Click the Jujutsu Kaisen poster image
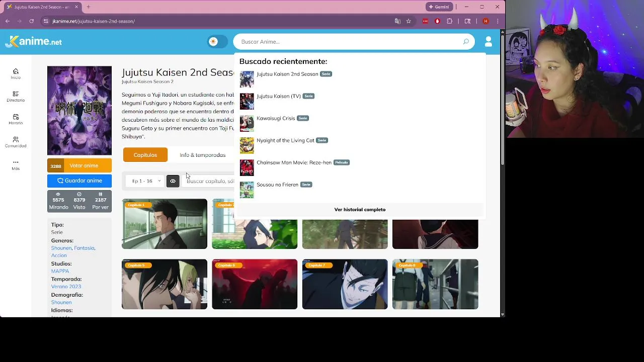This screenshot has height=362, width=644. click(x=79, y=111)
